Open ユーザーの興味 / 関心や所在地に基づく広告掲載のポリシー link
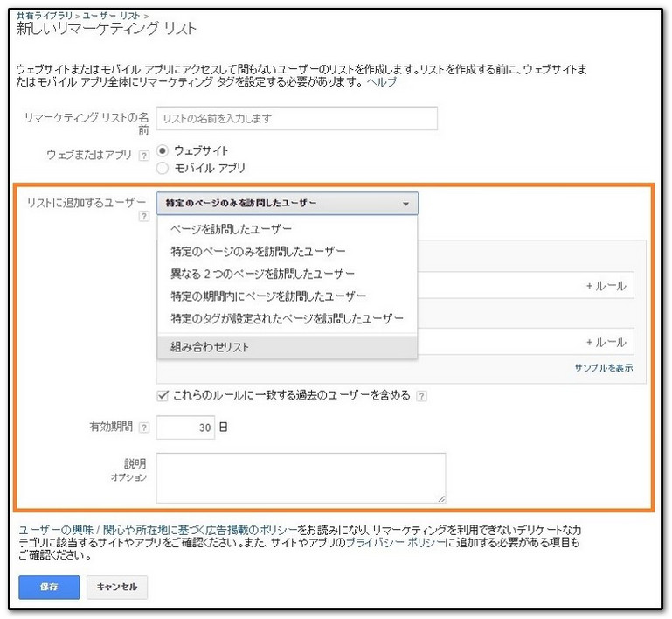672x619 pixels. (x=157, y=530)
